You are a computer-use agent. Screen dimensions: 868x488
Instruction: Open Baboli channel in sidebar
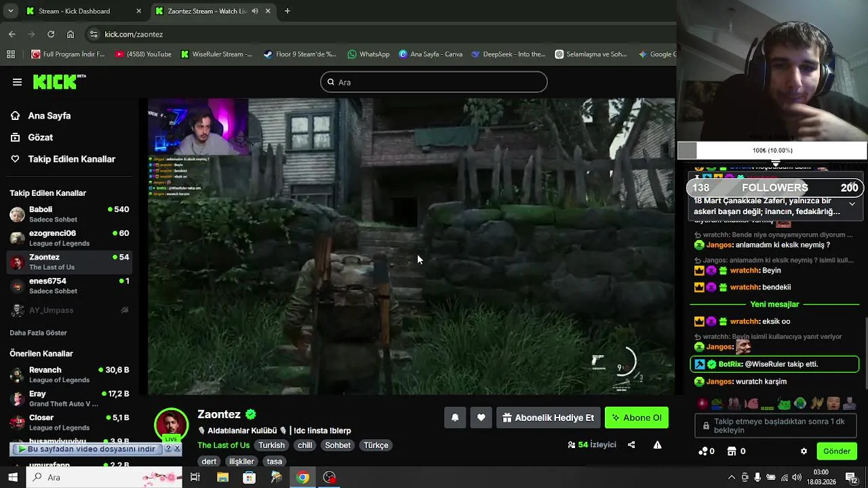(69, 214)
